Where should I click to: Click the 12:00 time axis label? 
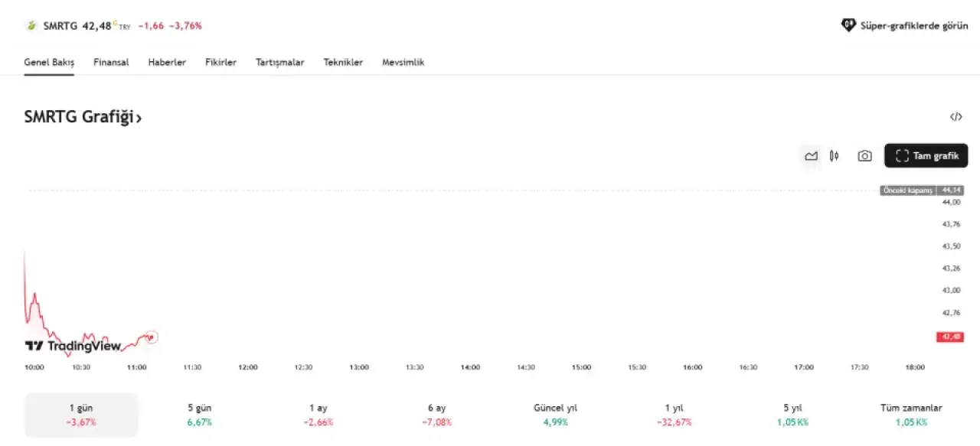[248, 367]
